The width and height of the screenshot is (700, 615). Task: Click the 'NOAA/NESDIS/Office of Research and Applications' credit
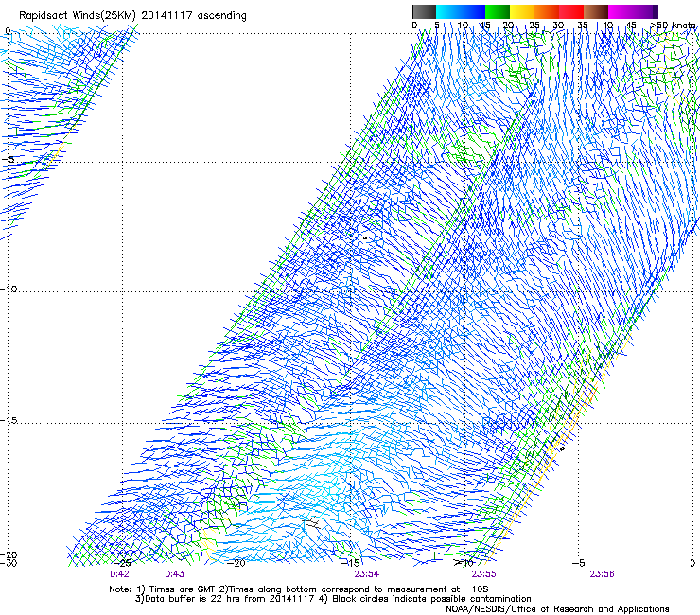coord(557,609)
